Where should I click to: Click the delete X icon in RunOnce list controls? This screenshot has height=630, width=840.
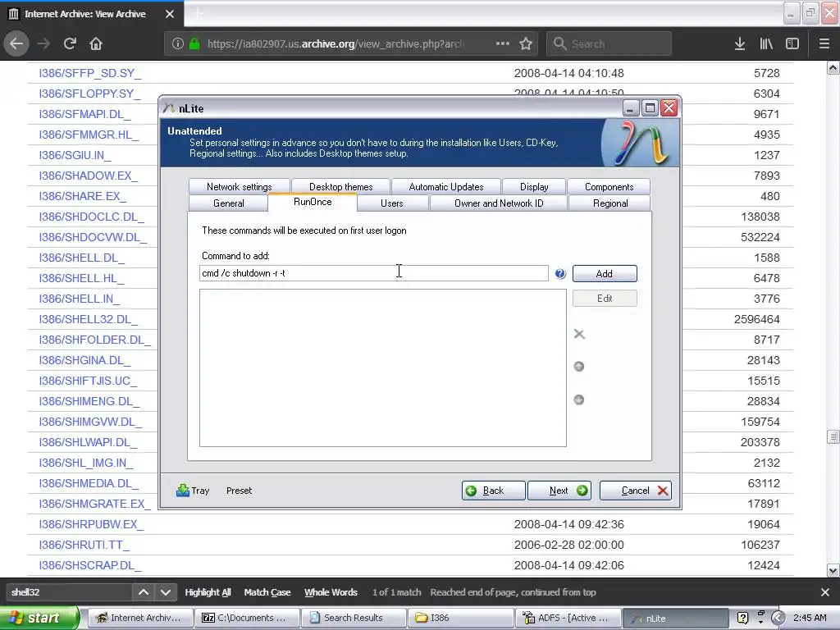[x=579, y=335]
